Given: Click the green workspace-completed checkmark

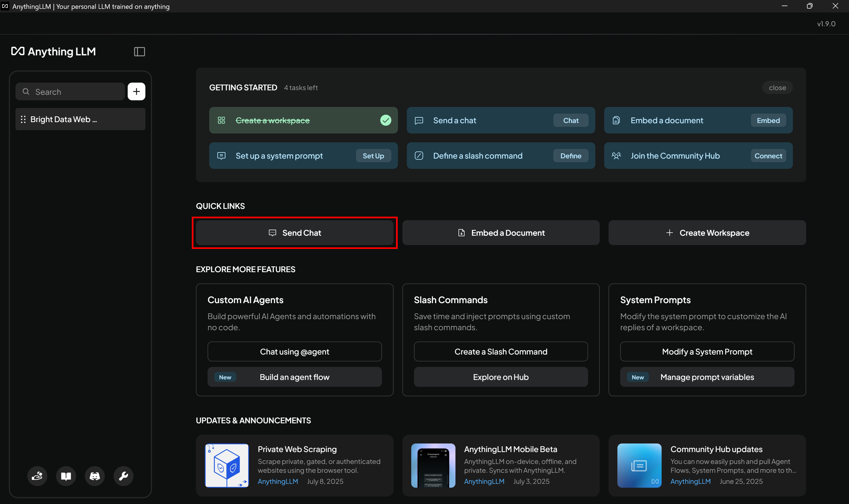Looking at the screenshot, I should pos(386,120).
